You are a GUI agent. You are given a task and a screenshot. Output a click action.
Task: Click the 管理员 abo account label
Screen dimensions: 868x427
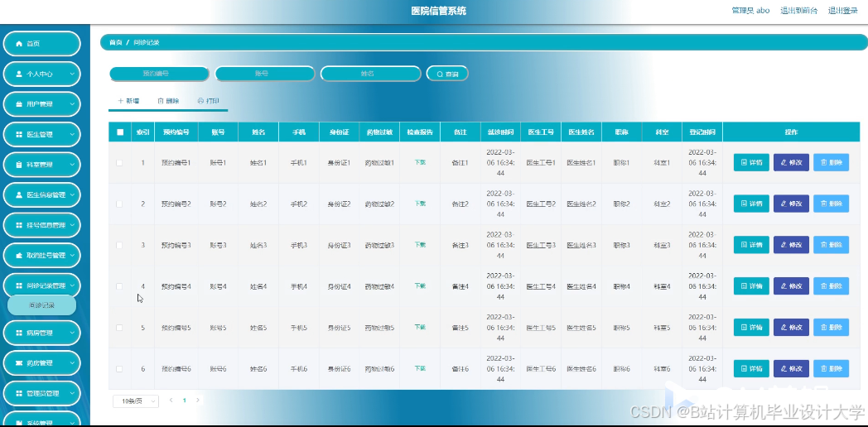coord(750,11)
